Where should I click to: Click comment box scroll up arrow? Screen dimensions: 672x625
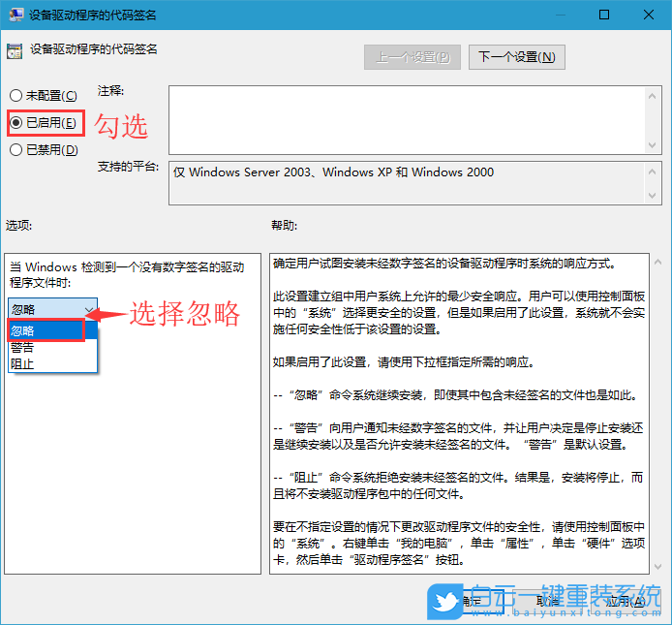click(x=653, y=96)
